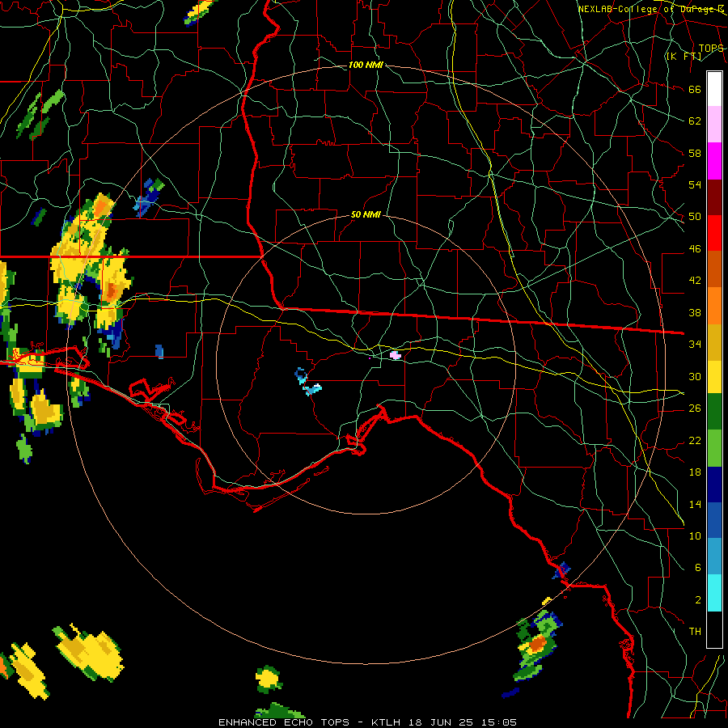Click the '54' scale label
Screen dimensions: 728x728
(x=695, y=184)
